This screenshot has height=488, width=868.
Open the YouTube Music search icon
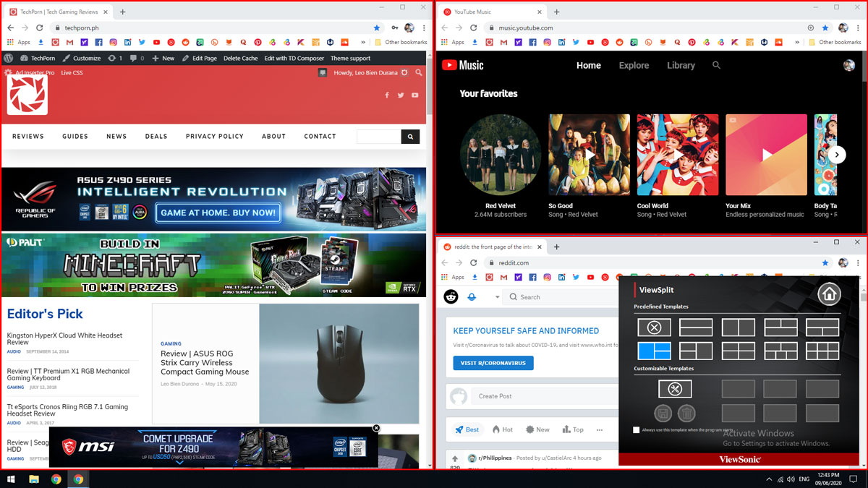click(x=716, y=65)
